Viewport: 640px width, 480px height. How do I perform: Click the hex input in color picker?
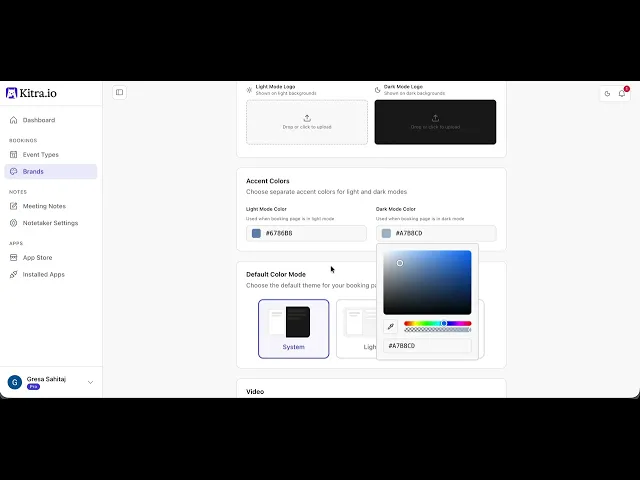pyautogui.click(x=427, y=346)
